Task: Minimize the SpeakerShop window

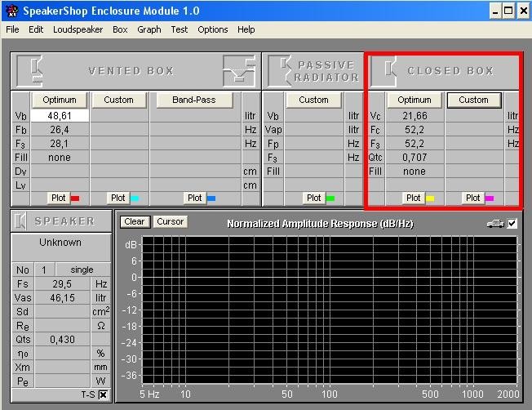Action: (x=495, y=11)
